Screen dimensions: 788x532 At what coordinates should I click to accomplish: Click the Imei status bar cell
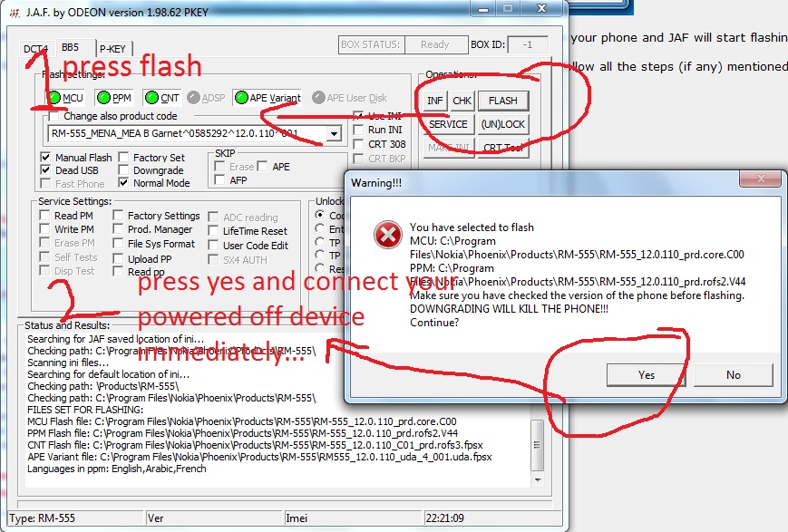click(354, 517)
